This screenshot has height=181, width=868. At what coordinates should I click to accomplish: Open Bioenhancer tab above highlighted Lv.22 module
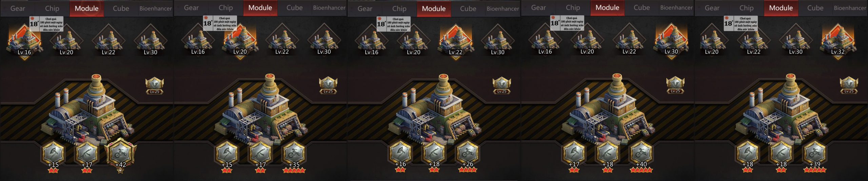(x=502, y=8)
